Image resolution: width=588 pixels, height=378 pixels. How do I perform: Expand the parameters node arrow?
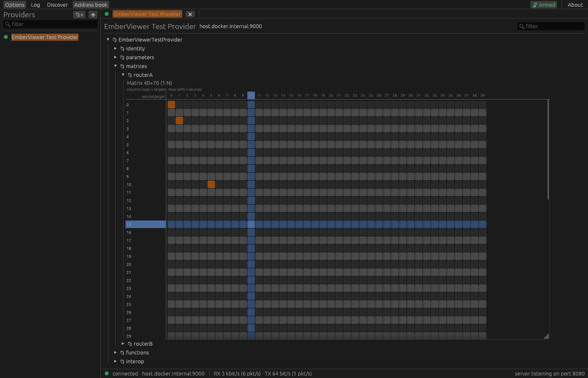coord(115,57)
